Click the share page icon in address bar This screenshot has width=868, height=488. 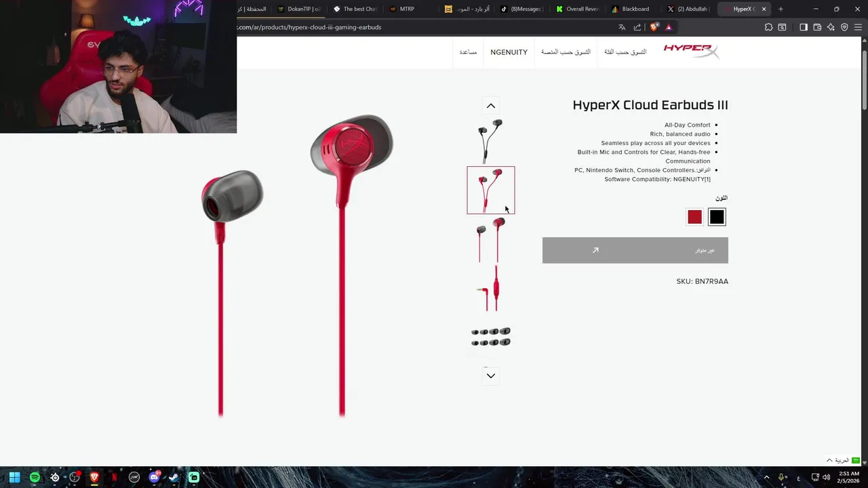[637, 27]
